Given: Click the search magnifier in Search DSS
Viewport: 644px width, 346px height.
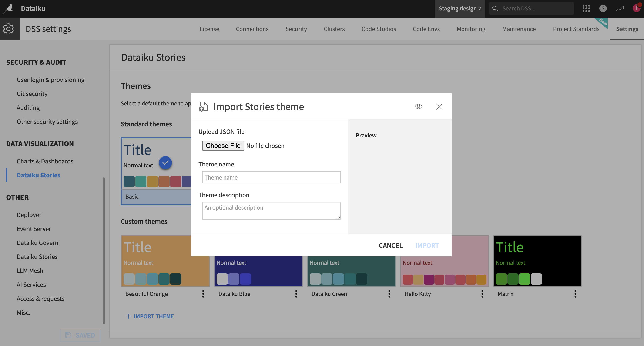Looking at the screenshot, I should (495, 8).
